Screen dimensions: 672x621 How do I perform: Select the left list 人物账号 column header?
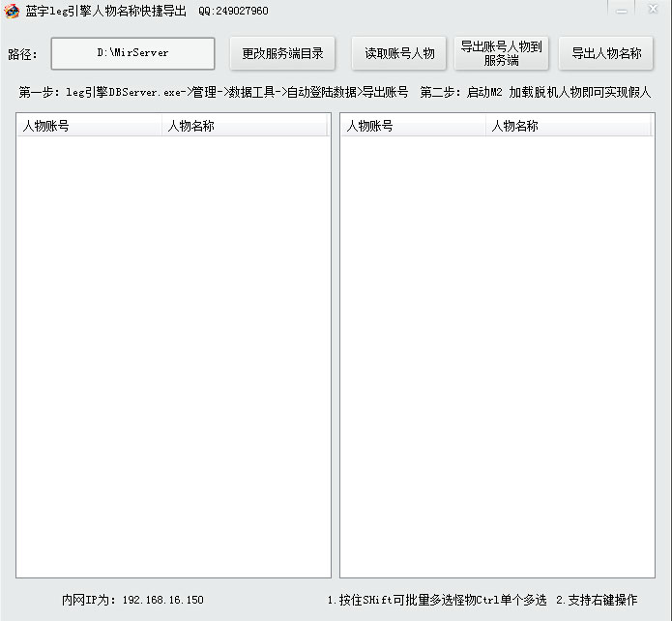(89, 126)
